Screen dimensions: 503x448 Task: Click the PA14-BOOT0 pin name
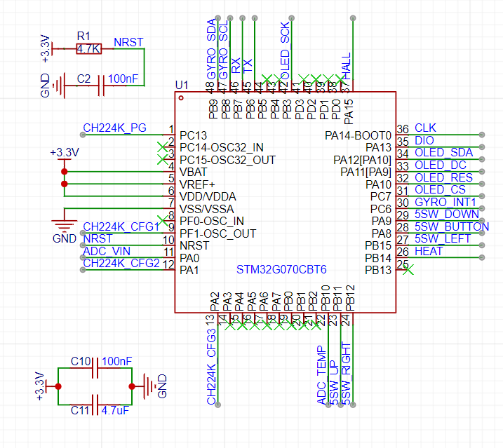[358, 135]
